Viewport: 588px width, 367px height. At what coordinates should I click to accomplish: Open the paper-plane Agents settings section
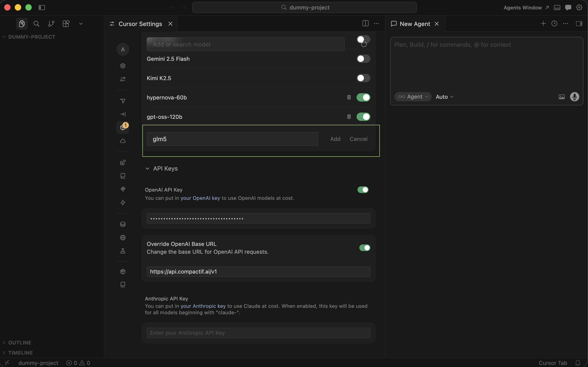(x=123, y=101)
